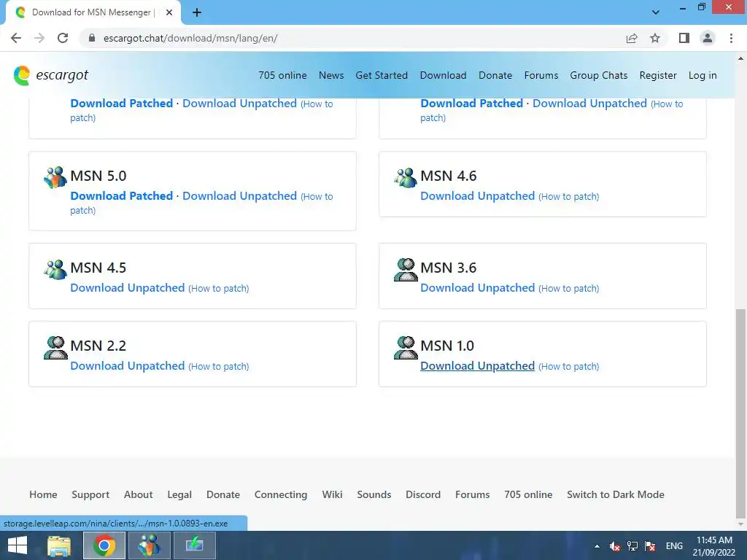Download Unpatched for MSN 1.0
This screenshot has height=560, width=747.
pos(477,366)
